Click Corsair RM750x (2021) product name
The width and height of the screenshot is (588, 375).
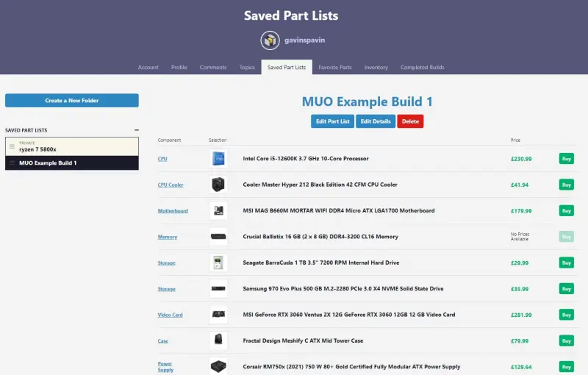coord(351,367)
